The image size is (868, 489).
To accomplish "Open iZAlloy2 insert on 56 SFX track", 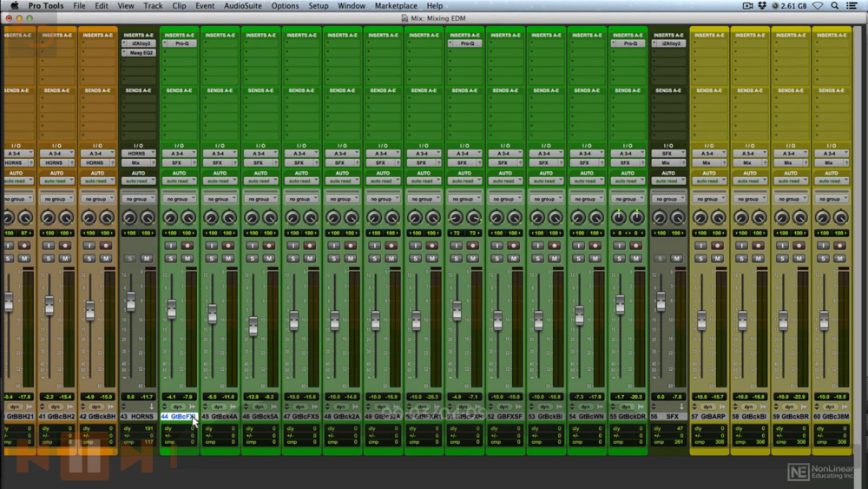I will coord(668,43).
